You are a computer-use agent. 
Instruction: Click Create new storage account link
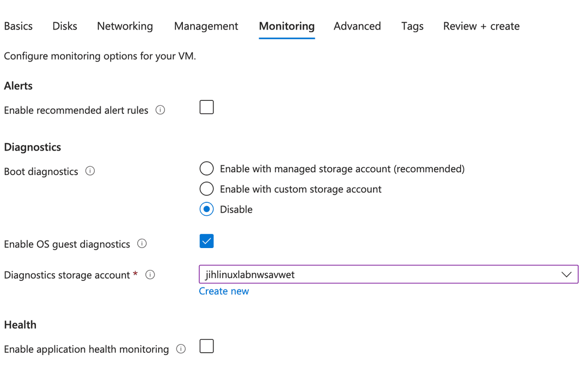(x=224, y=291)
